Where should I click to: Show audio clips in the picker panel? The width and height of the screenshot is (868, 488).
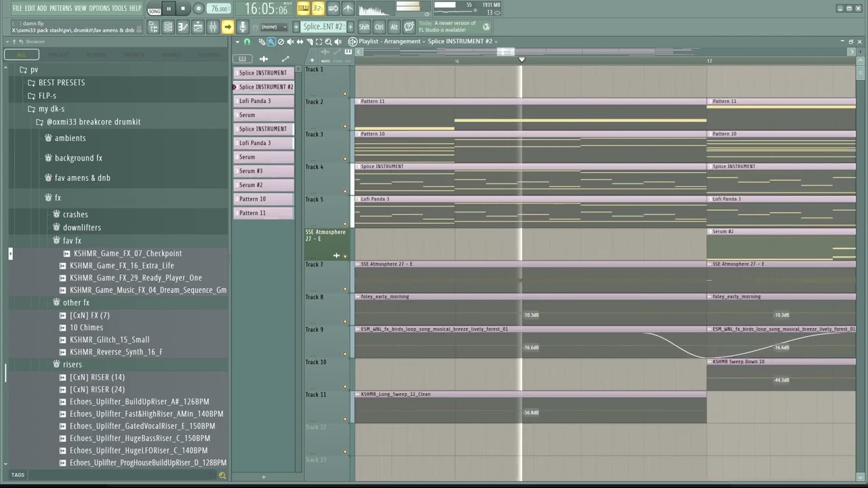[264, 59]
